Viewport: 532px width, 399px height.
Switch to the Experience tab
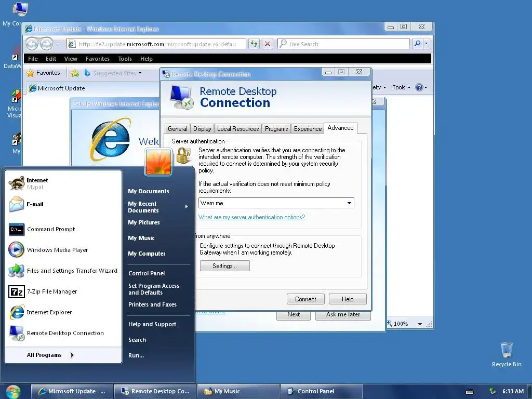(x=308, y=129)
